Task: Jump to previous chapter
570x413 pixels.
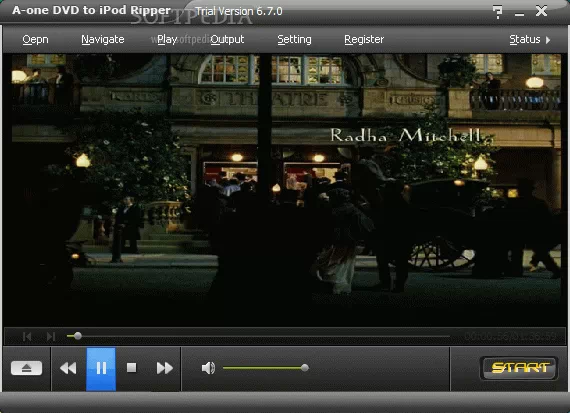Action: click(x=27, y=336)
